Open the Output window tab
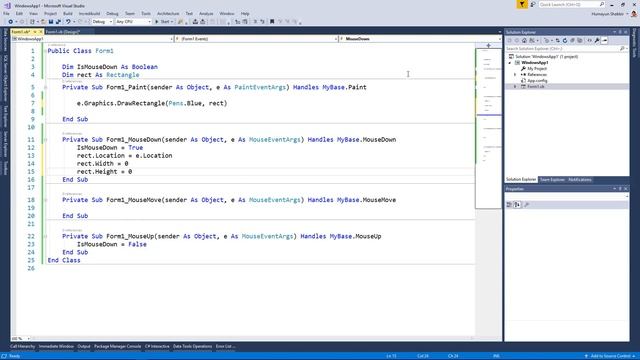This screenshot has width=640, height=360. 84,347
